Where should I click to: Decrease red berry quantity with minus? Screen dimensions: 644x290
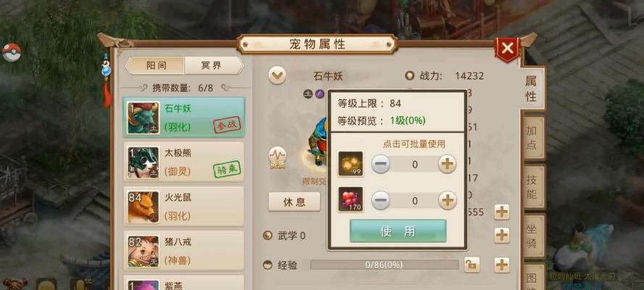click(381, 200)
